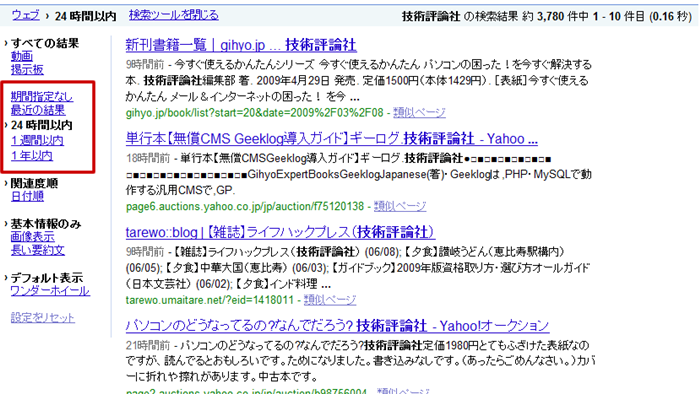This screenshot has width=700, height=394.
Task: Open the ワンダーホイール view
Action: point(50,291)
